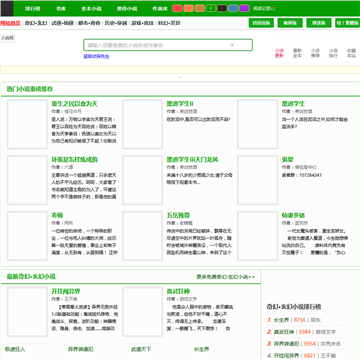
Task: Click the 繁體版 button
Action: tap(347, 23)
